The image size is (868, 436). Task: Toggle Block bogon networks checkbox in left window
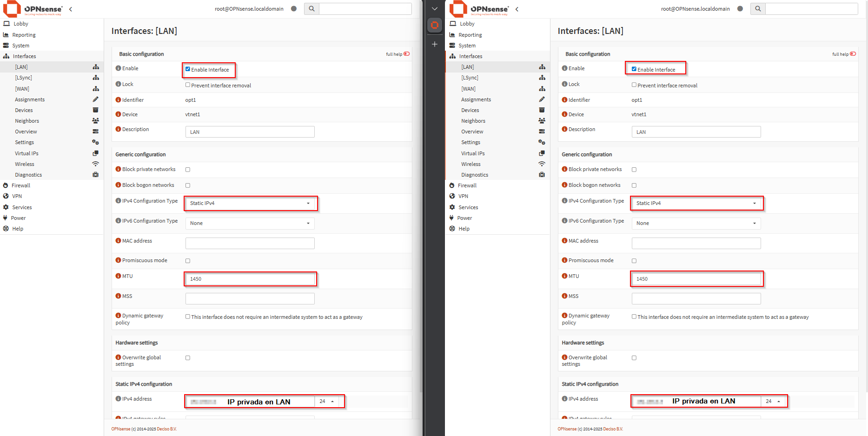tap(188, 185)
